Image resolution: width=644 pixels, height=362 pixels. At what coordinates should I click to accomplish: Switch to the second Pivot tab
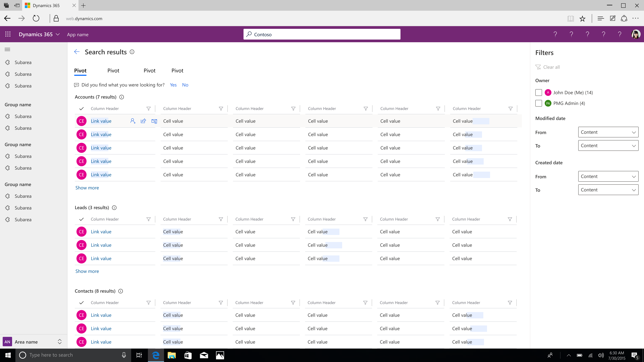point(113,70)
